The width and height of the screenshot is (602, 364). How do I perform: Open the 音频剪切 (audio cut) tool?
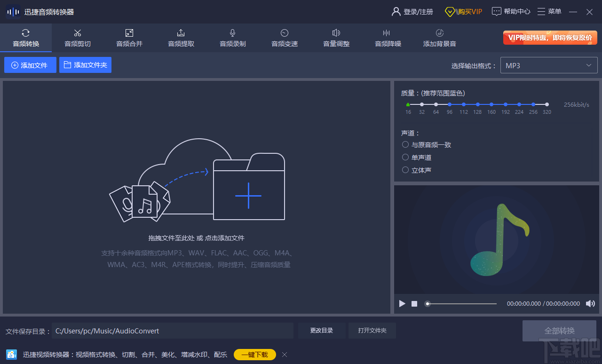click(x=77, y=38)
